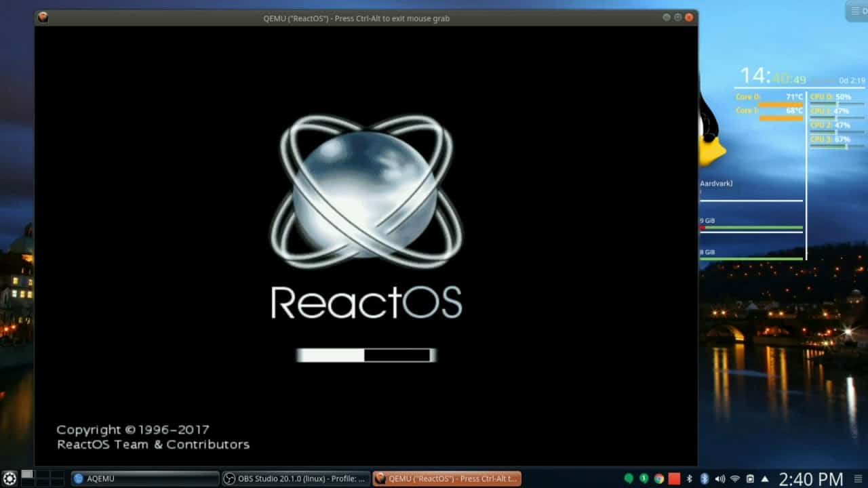Viewport: 868px width, 488px height.
Task: Click the red square tray icon
Action: [674, 479]
